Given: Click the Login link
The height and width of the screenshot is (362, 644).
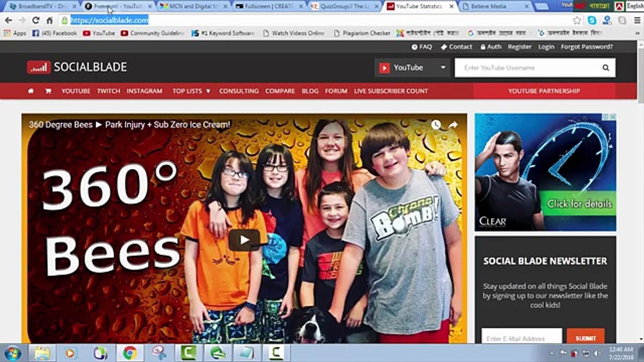Looking at the screenshot, I should click(x=546, y=47).
